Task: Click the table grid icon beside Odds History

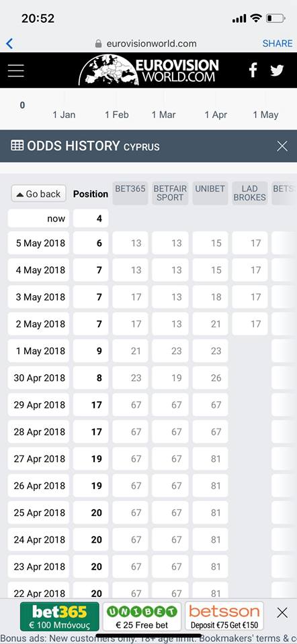Action: (17, 146)
